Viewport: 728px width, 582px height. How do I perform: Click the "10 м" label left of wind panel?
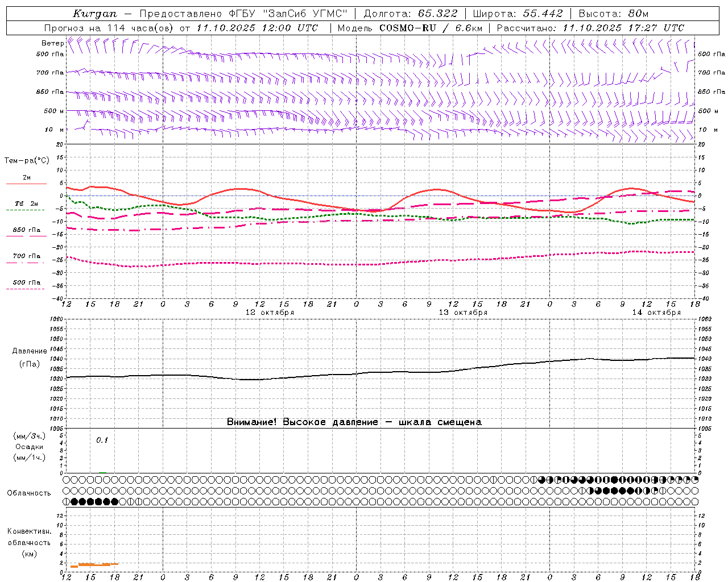55,130
